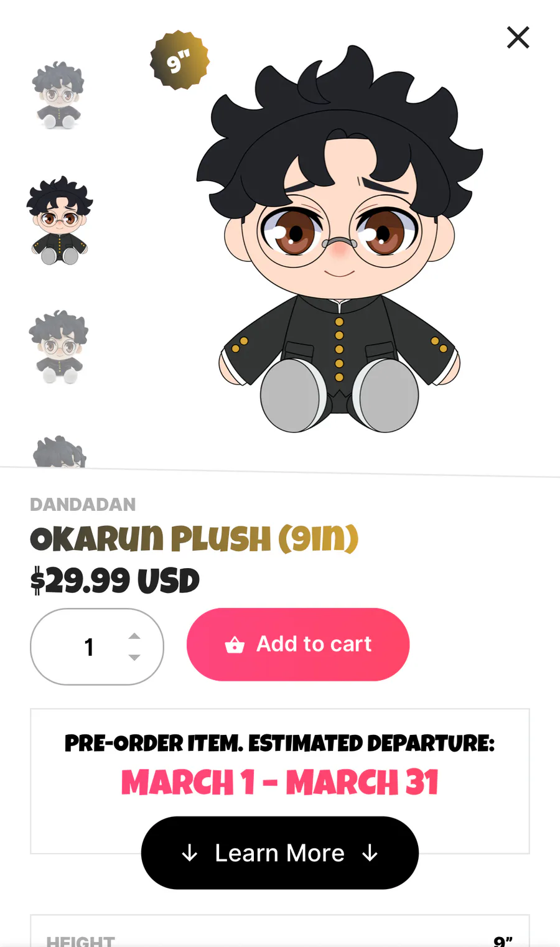Click the Add to cart button
Screen dimensions: 560x947
(x=298, y=644)
